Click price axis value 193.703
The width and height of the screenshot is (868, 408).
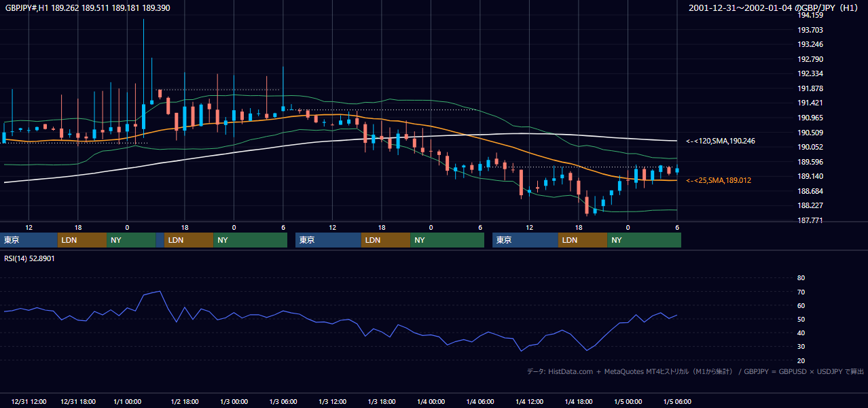point(810,30)
